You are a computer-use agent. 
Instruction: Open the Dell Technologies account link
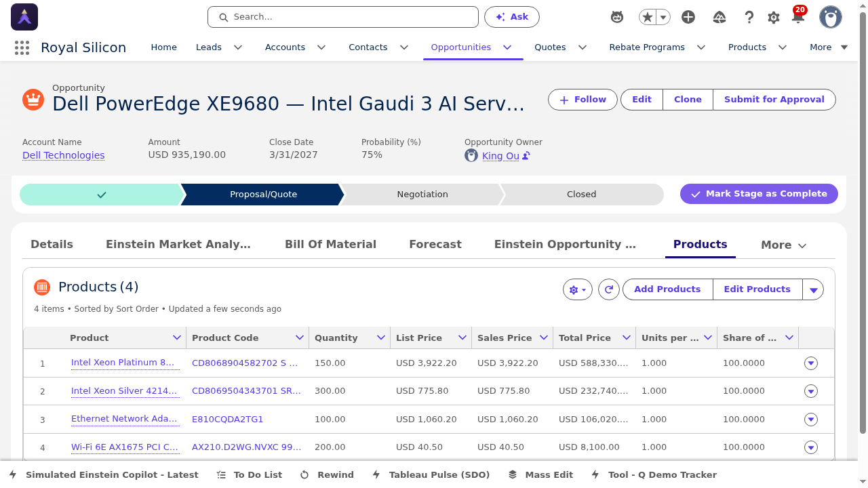(x=64, y=155)
